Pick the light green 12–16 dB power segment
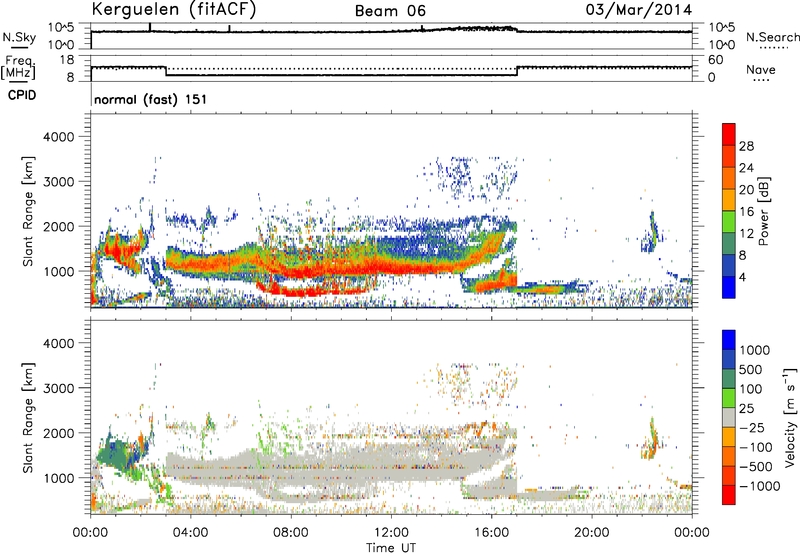The image size is (800, 554). click(x=729, y=222)
